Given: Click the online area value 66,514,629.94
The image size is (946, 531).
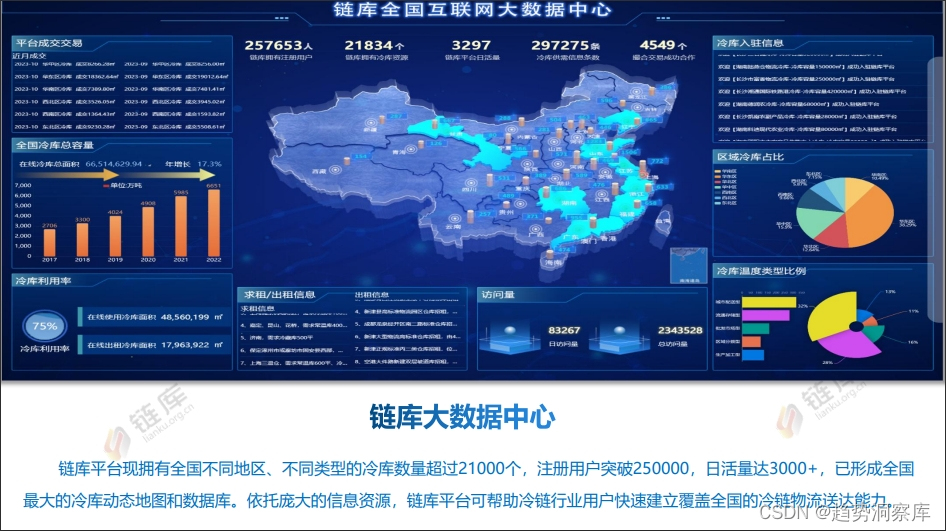Looking at the screenshot, I should [x=114, y=164].
